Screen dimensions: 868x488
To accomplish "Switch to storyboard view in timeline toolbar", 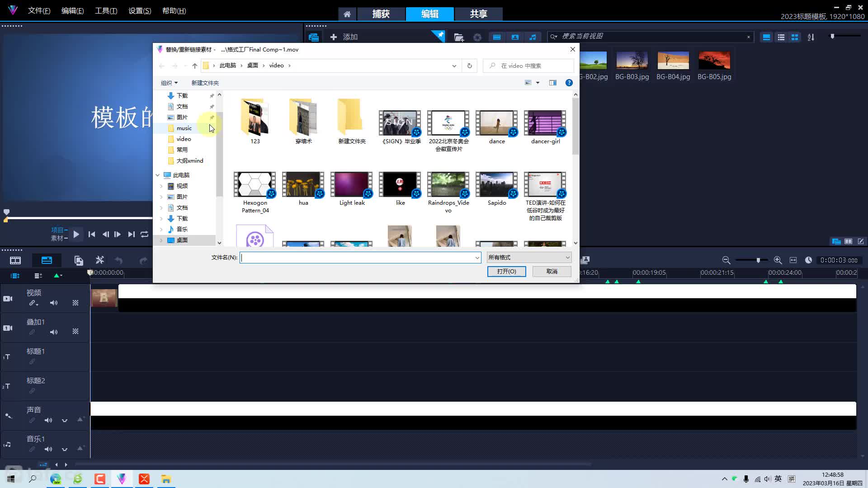I will click(x=15, y=260).
